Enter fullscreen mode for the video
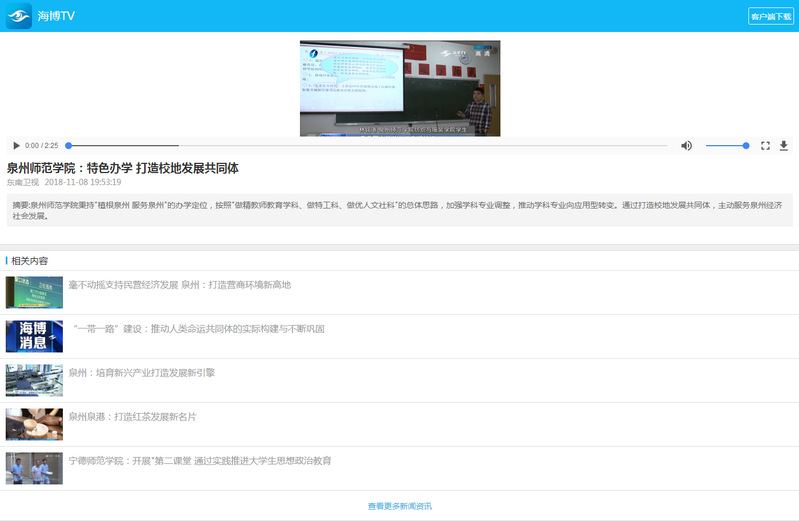The image size is (799, 521). (765, 146)
